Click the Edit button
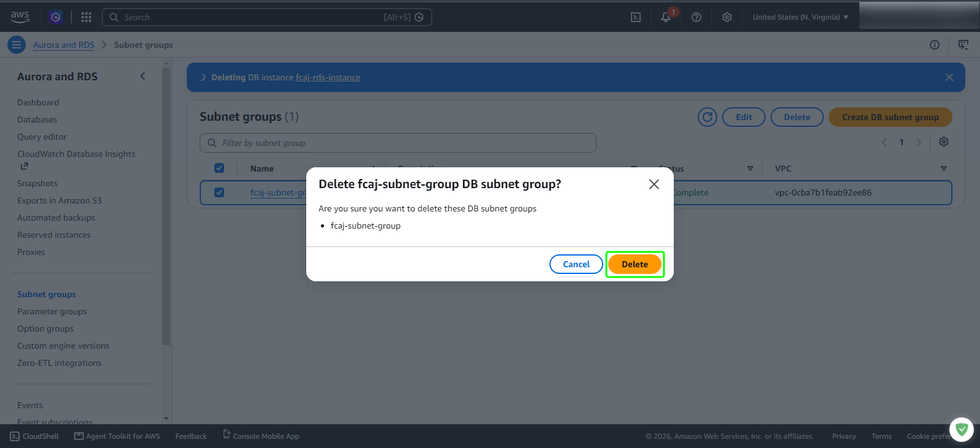This screenshot has height=448, width=980. point(744,117)
